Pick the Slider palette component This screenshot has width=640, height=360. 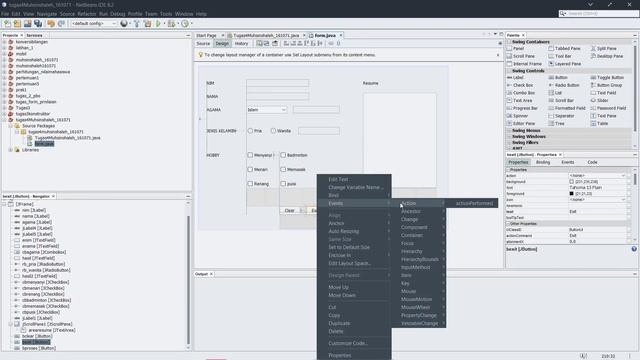click(x=599, y=100)
